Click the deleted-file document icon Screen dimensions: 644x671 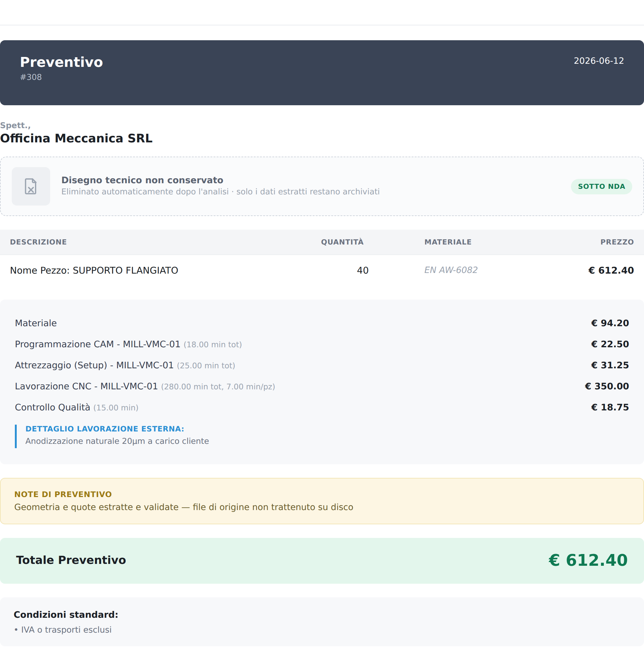point(31,186)
